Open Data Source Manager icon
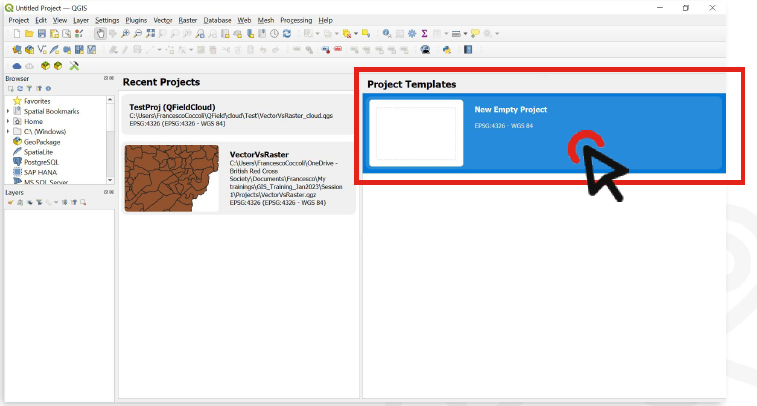 pos(17,50)
